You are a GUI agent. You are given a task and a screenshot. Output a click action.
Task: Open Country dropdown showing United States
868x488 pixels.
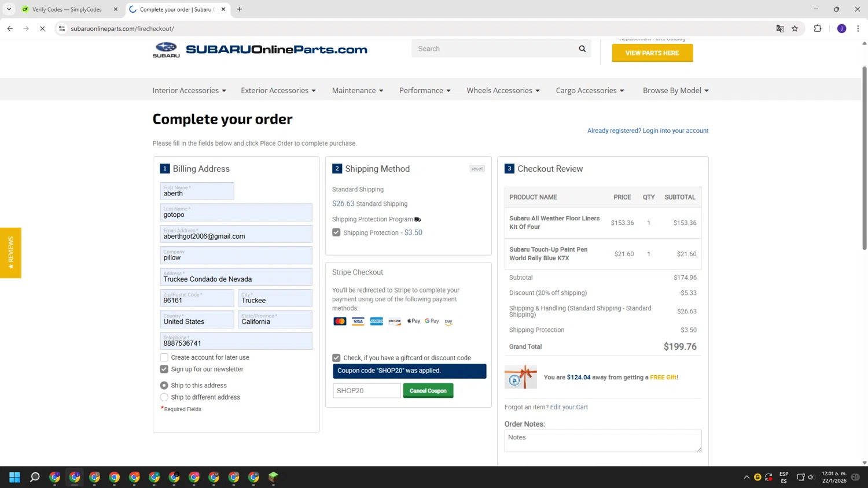197,320
